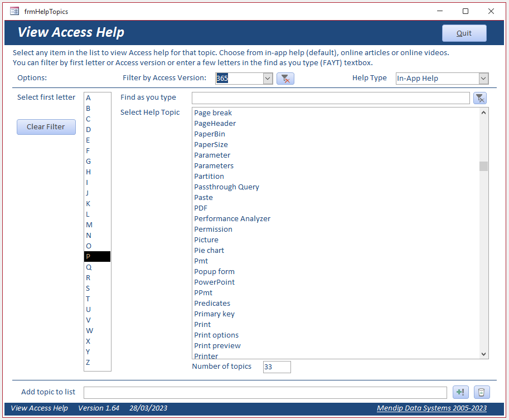Click the frmHelpTopics form icon in title bar
Screen dimensions: 509x420
[14, 11]
